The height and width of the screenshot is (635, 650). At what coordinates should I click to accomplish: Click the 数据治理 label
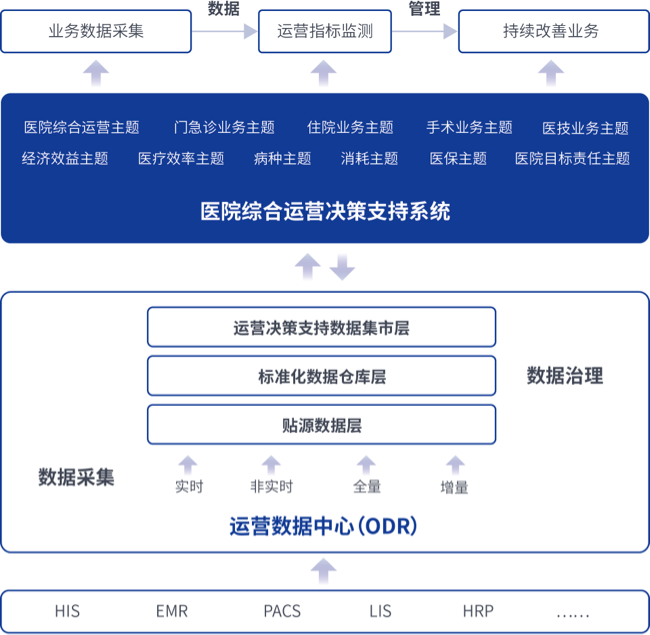tap(565, 376)
